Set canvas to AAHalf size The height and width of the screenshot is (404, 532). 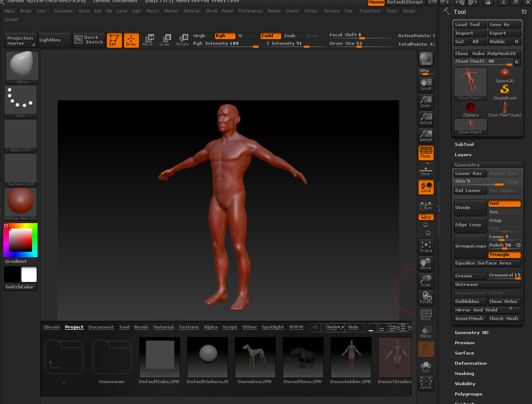pyautogui.click(x=426, y=136)
